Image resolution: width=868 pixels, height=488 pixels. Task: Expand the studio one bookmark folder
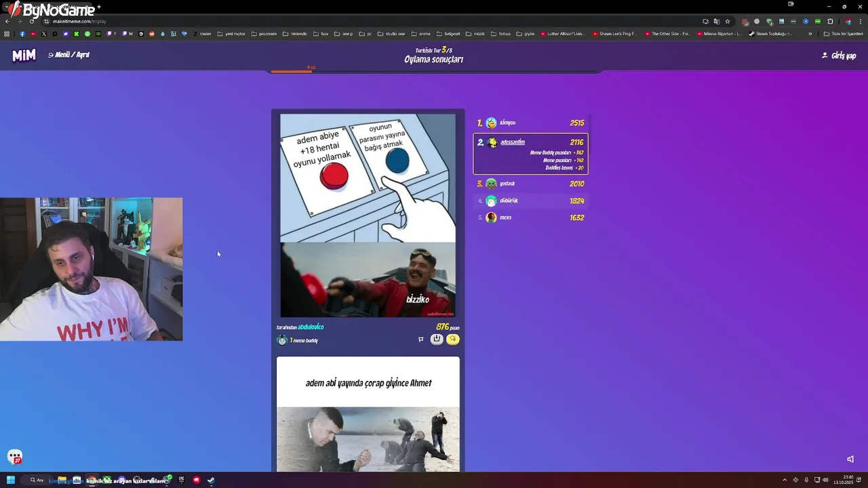[391, 33]
